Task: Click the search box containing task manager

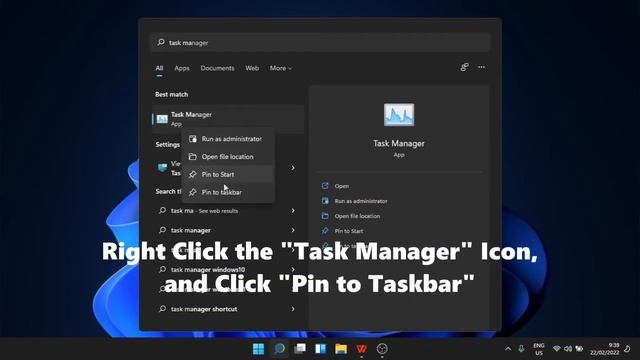Action: 320,42
